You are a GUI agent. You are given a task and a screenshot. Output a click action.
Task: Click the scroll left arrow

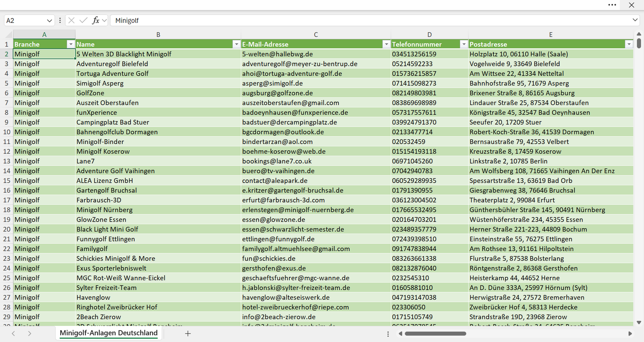coord(400,334)
